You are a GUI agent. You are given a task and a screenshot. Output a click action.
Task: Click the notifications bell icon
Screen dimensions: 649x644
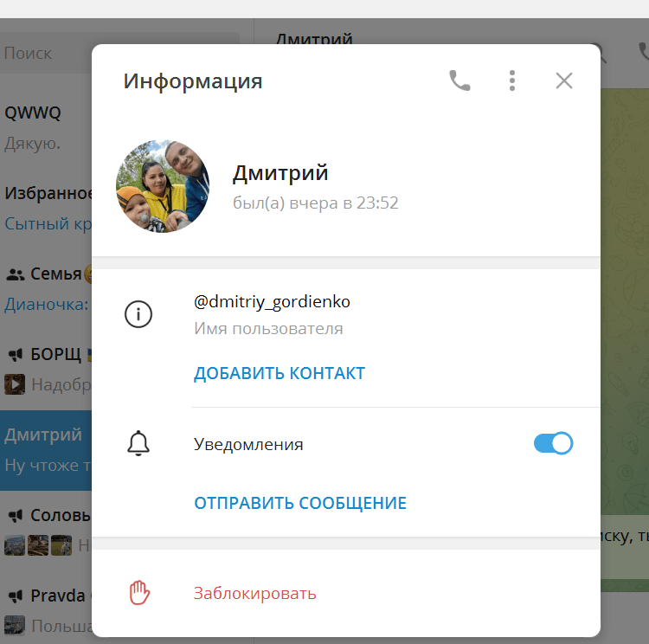point(138,443)
